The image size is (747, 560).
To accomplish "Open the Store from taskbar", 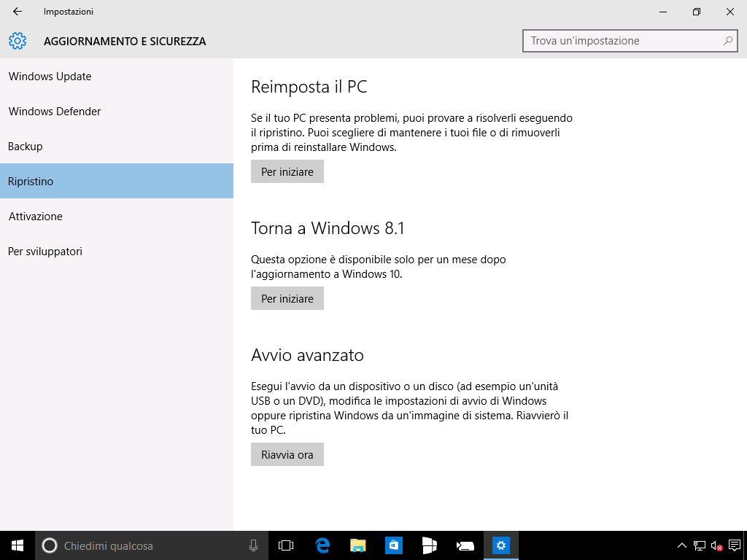I will (393, 545).
